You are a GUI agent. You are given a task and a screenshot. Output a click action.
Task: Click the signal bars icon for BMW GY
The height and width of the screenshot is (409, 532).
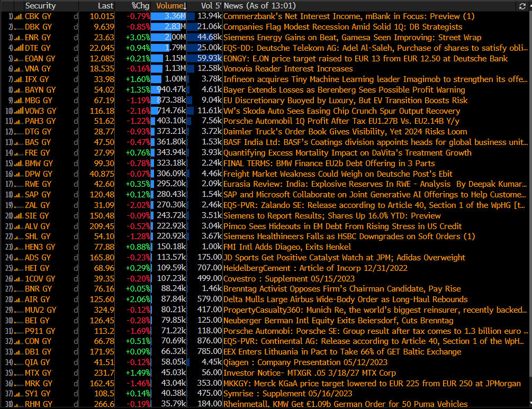click(x=19, y=163)
